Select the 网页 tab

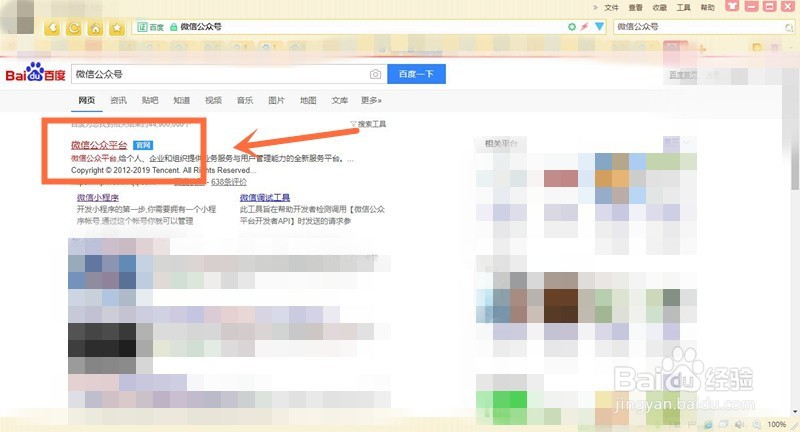(x=87, y=100)
